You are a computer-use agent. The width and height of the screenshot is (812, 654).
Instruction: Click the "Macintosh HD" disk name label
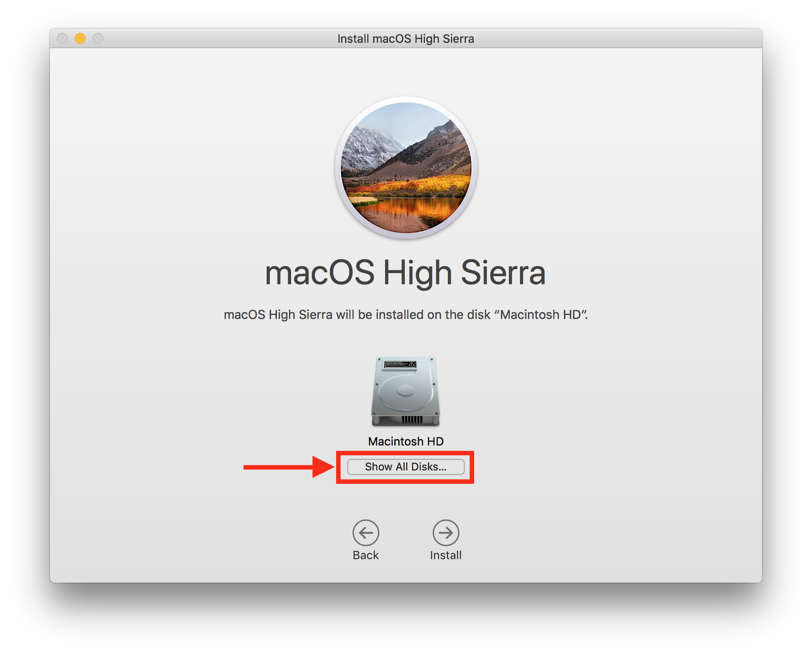(x=406, y=441)
